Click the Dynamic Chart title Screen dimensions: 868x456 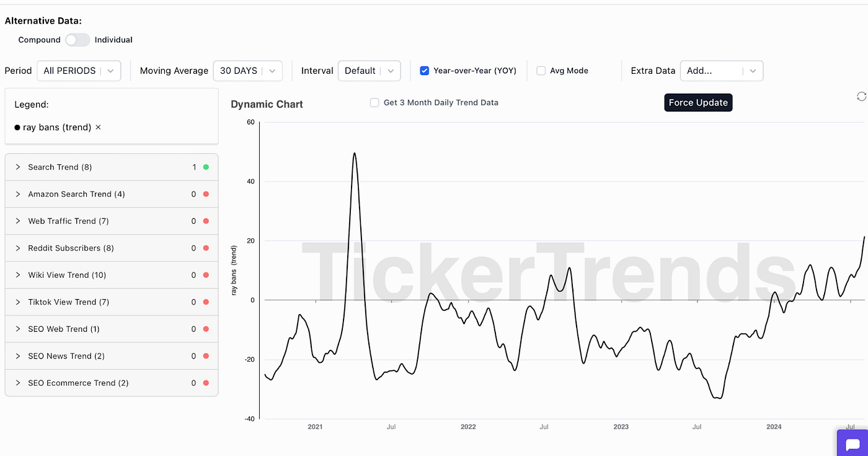(x=267, y=104)
